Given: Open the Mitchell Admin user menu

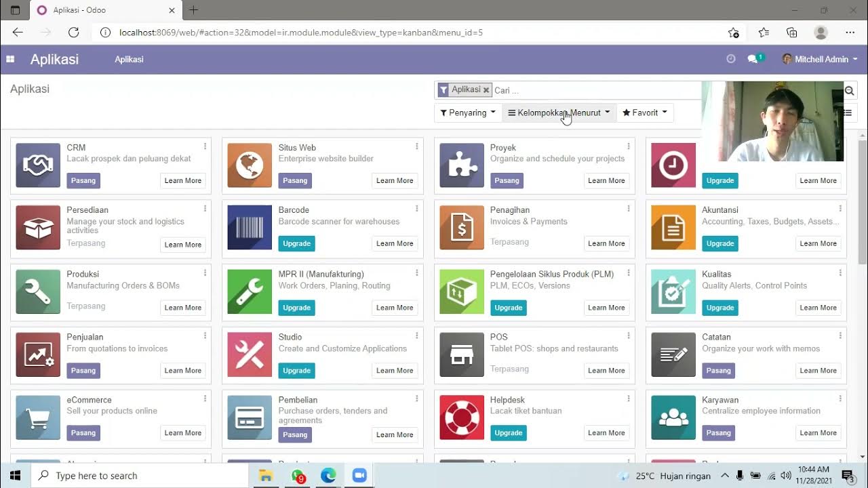Looking at the screenshot, I should tap(820, 59).
